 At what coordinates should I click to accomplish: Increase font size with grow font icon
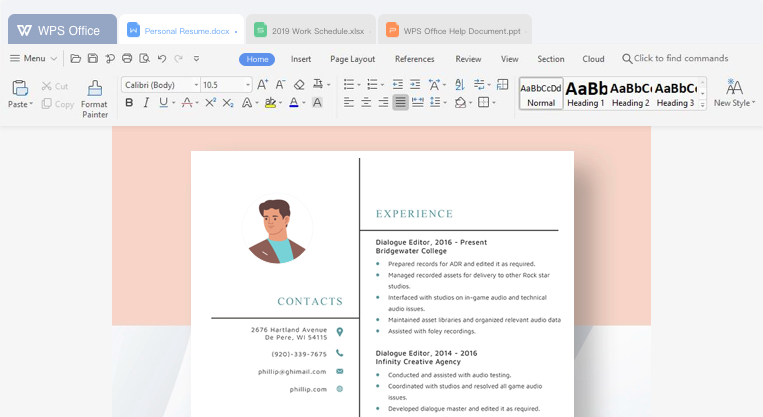[262, 85]
